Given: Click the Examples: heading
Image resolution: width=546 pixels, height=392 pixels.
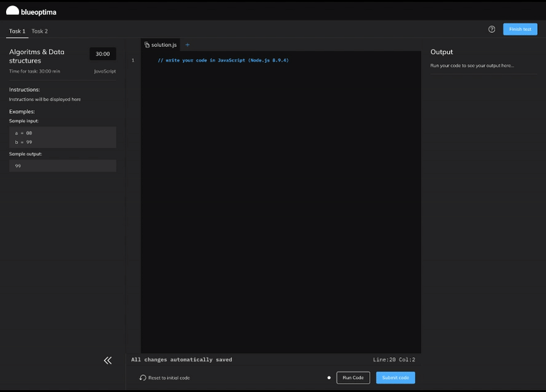Looking at the screenshot, I should click(22, 112).
